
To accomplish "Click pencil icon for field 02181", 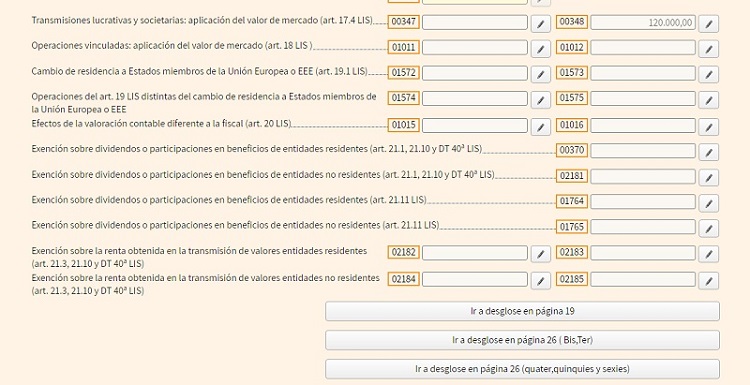I will [x=708, y=177].
